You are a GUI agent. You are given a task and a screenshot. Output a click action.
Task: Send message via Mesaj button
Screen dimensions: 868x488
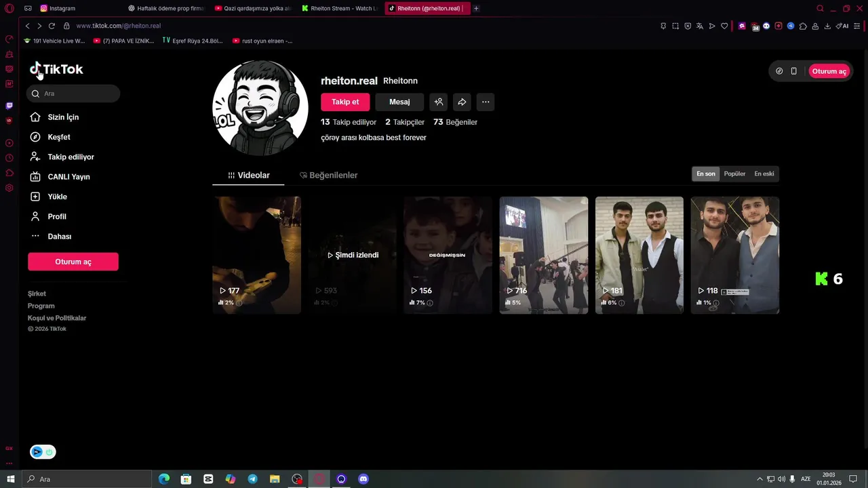[x=399, y=102]
